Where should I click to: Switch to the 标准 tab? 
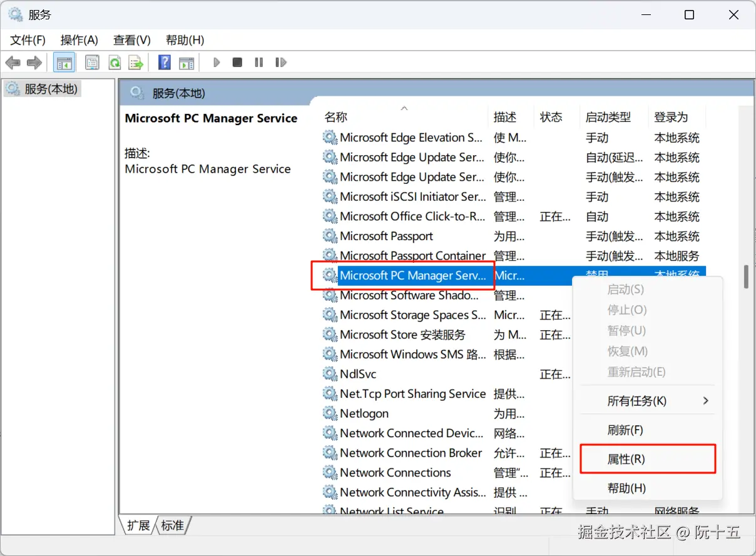173,525
